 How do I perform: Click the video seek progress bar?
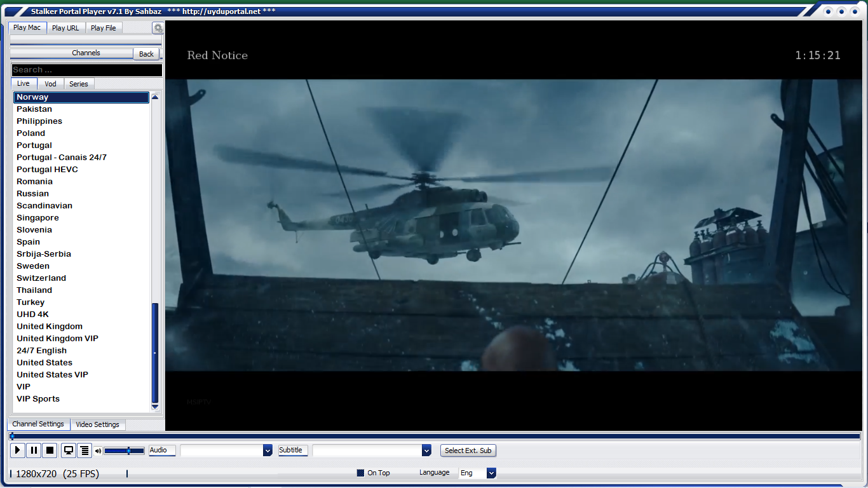tap(435, 437)
